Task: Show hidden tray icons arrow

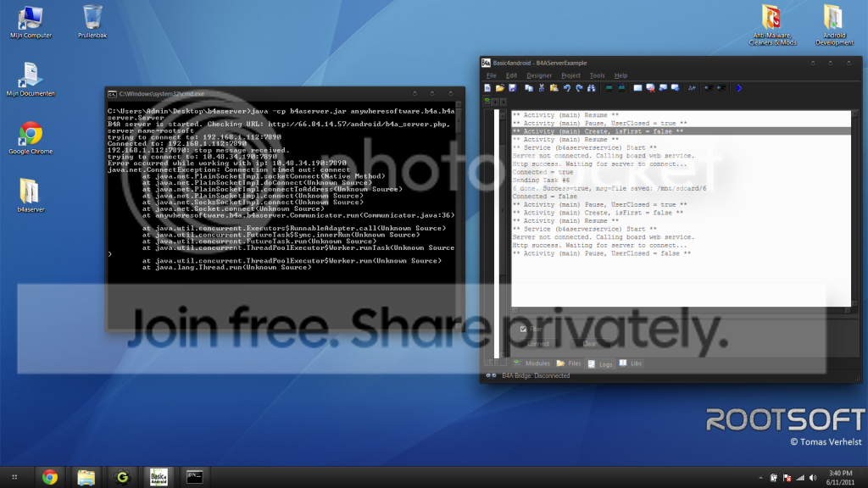Action: (760, 478)
